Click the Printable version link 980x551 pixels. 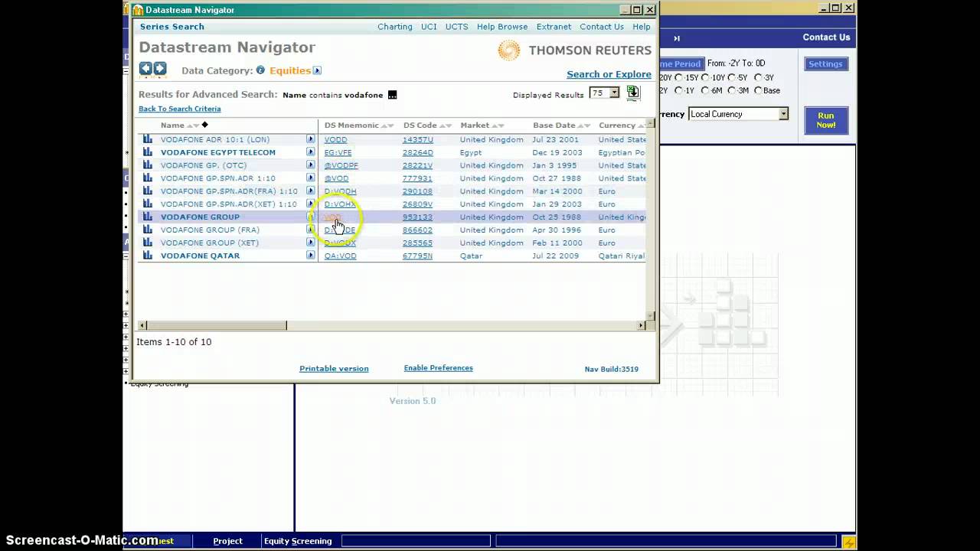point(334,369)
